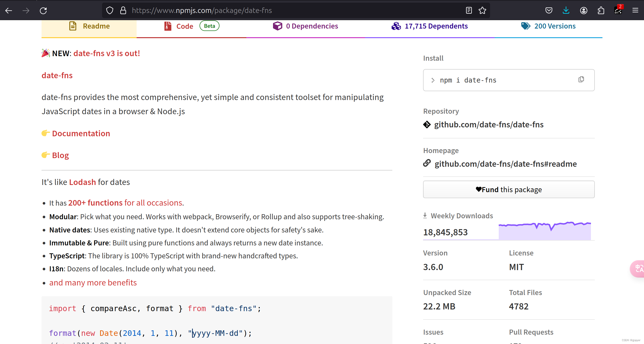
Task: Click the site security padlock icon
Action: 123,11
